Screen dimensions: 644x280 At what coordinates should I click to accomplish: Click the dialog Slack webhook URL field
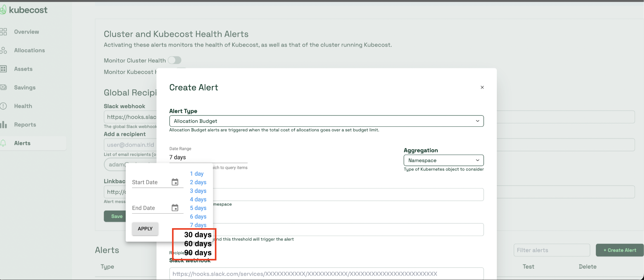(x=326, y=273)
